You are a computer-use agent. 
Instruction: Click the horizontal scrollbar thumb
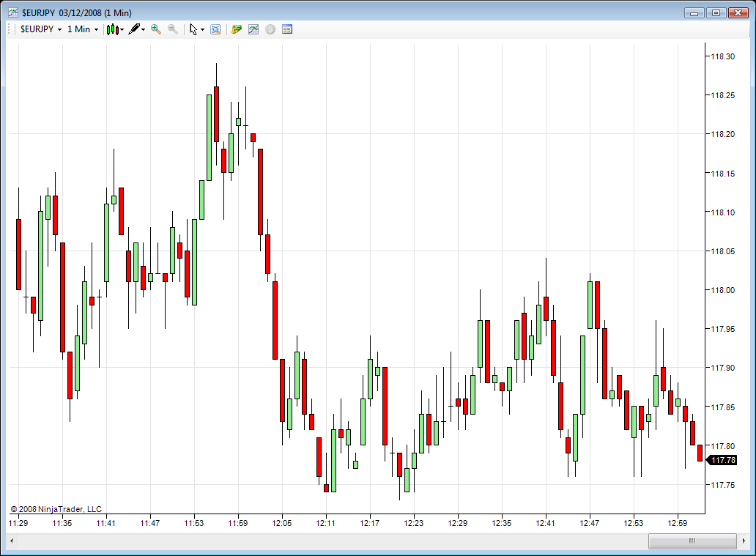[692, 541]
